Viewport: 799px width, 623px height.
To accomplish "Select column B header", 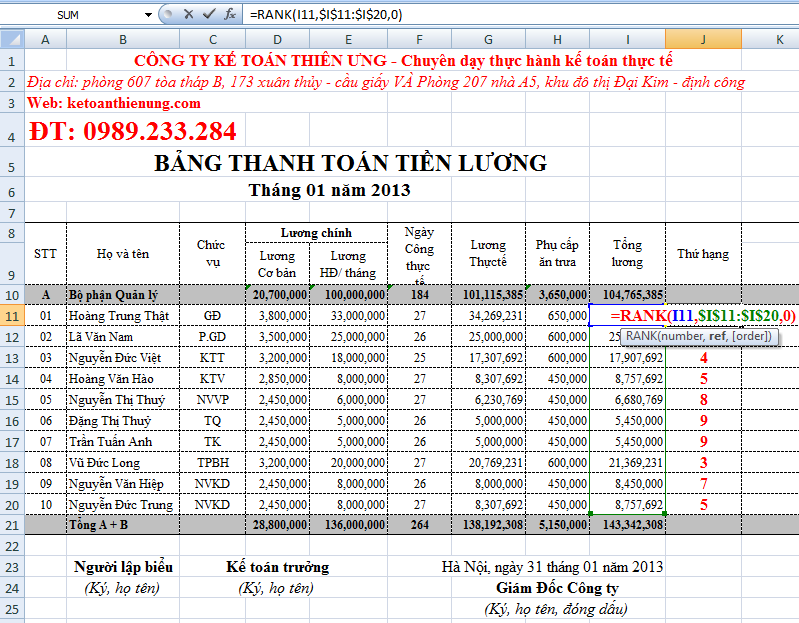I will coord(123,39).
